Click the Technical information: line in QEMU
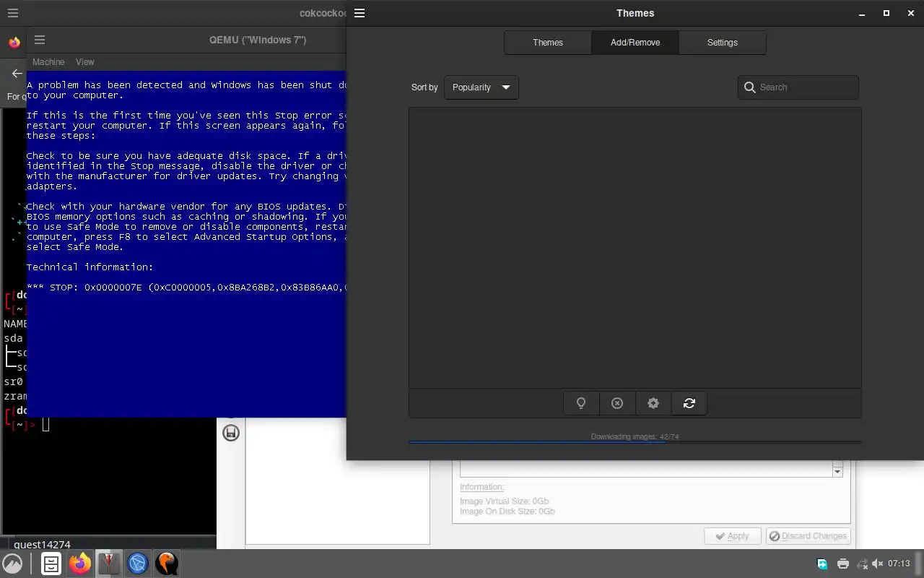The height and width of the screenshot is (578, 924). [x=90, y=267]
